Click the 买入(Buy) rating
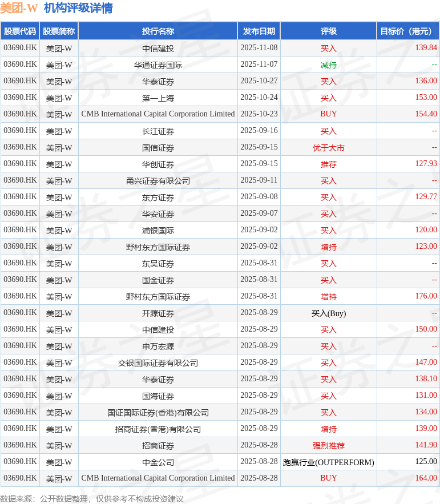 pyautogui.click(x=329, y=313)
